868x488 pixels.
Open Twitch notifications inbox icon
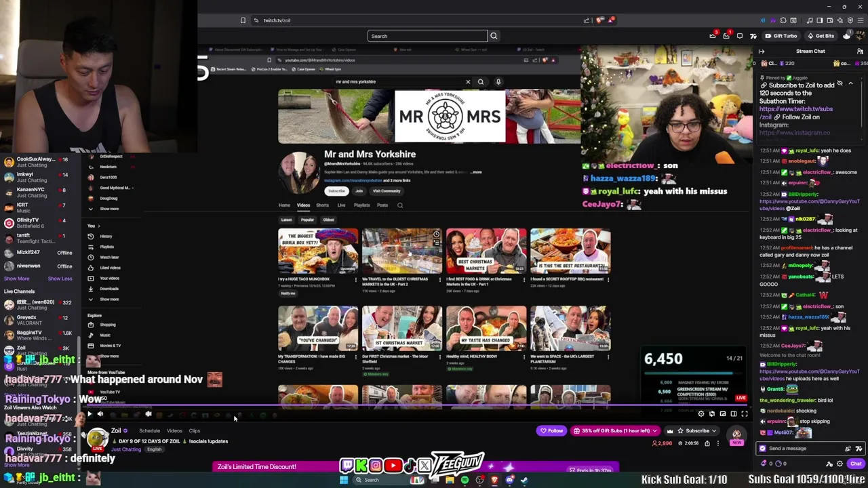pos(726,36)
